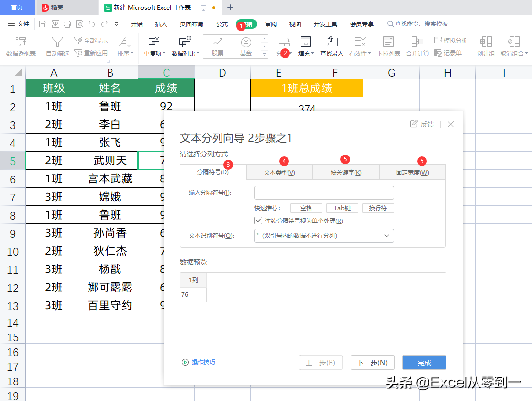This screenshot has width=532, height=401.
Task: Switch to the 视图 ribbon tab
Action: coord(295,24)
